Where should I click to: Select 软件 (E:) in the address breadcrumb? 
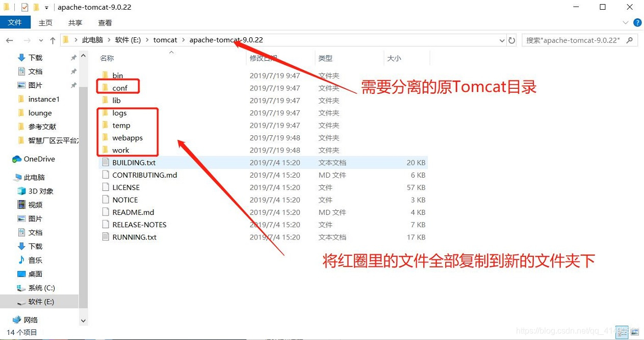click(127, 40)
